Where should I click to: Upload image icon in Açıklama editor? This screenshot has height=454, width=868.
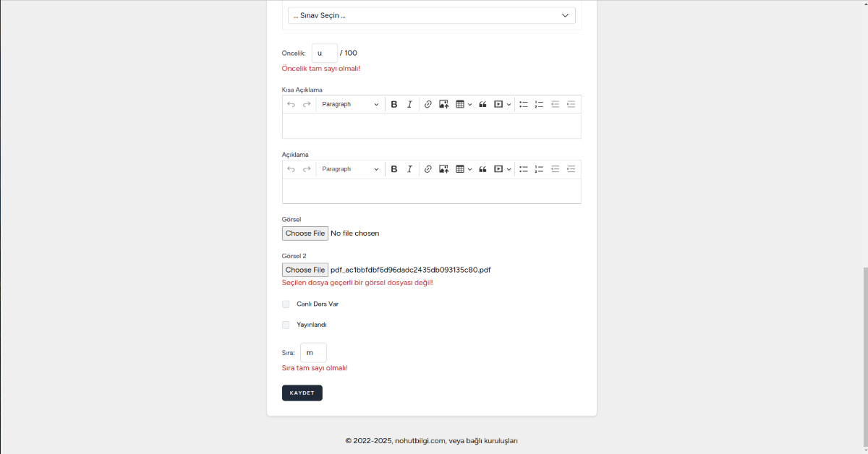(443, 169)
